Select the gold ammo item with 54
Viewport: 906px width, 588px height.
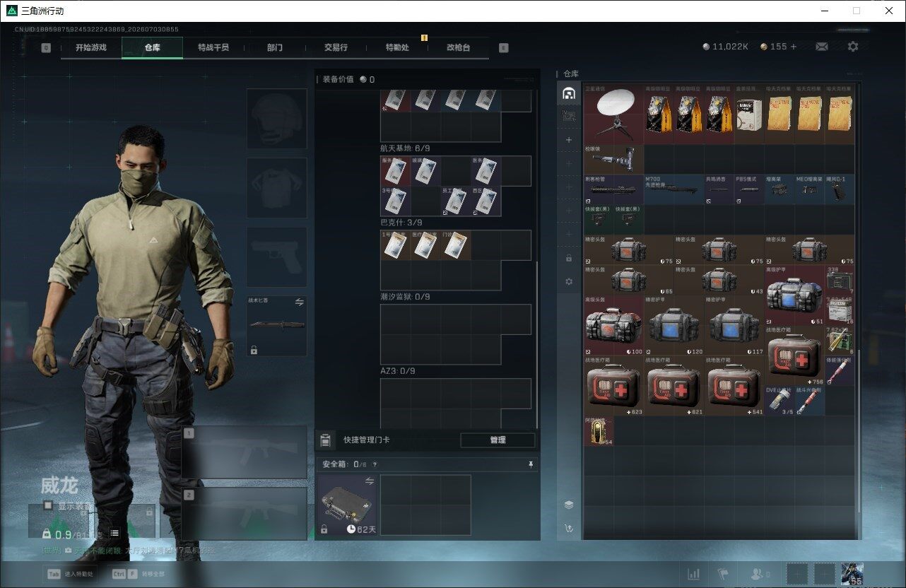click(x=598, y=430)
